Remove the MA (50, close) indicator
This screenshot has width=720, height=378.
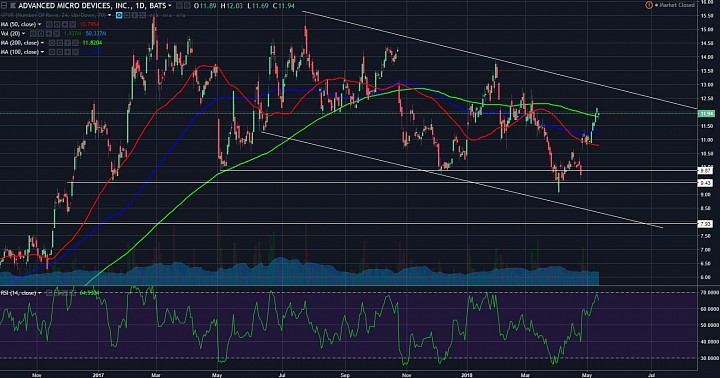73,24
